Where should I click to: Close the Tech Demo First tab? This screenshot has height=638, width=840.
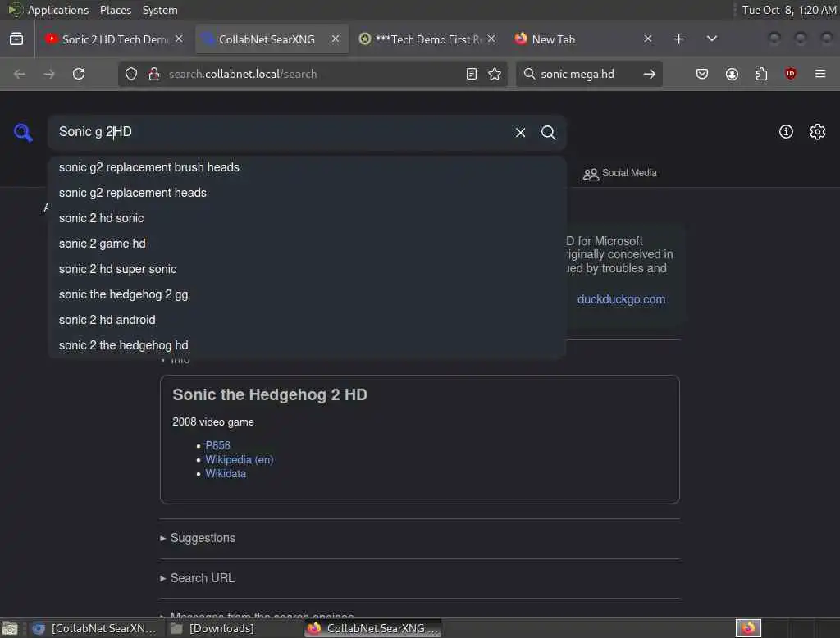[491, 39]
